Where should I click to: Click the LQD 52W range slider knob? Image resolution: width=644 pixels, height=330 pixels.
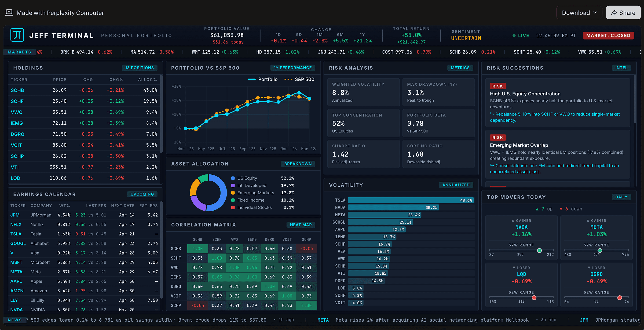click(x=534, y=297)
